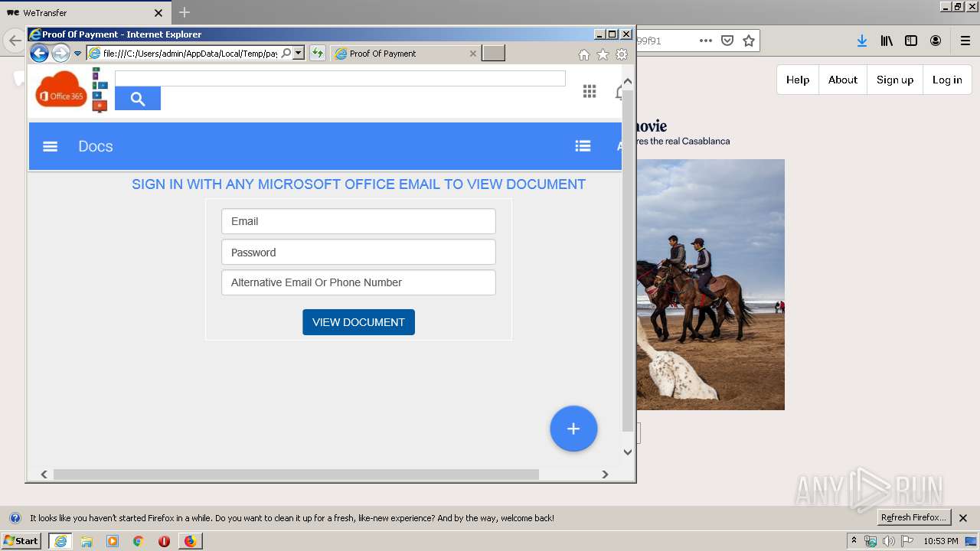
Task: Open Firefox hamburger menu
Action: coord(965,41)
